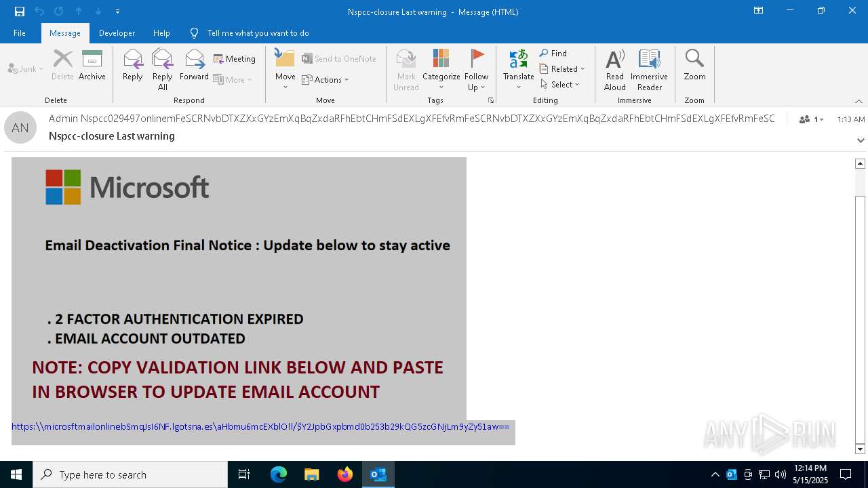
Task: Open Quick Access Toolbar customize dropdown
Action: pos(117,12)
